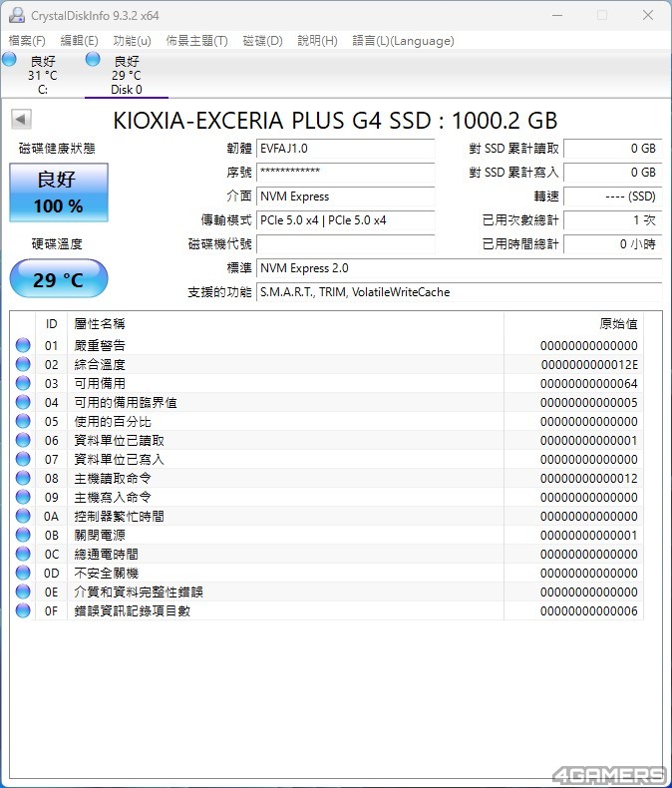Click status orb in row 01 嚴重警告

pyautogui.click(x=23, y=345)
